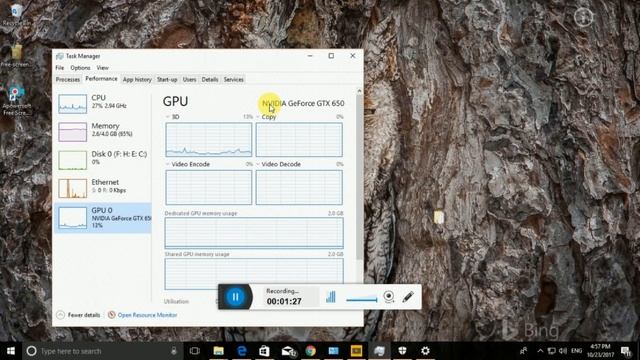Click the Task Manager vertical scrollbar

359,178
